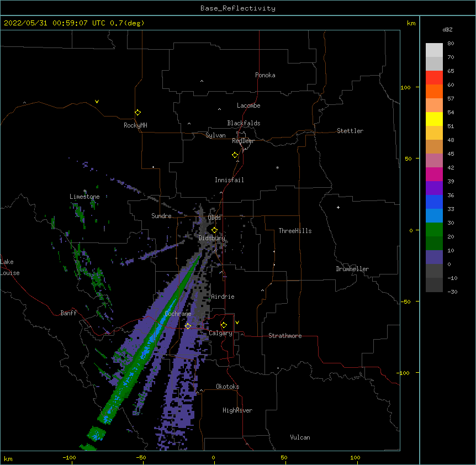
Task: Click the Lake Louise label
Action: pyautogui.click(x=10, y=267)
